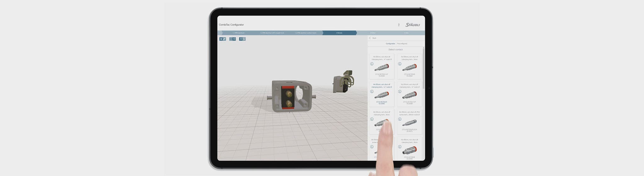Click the Back button in side panel
Viewport: 644px width, 176px height.
(373, 38)
